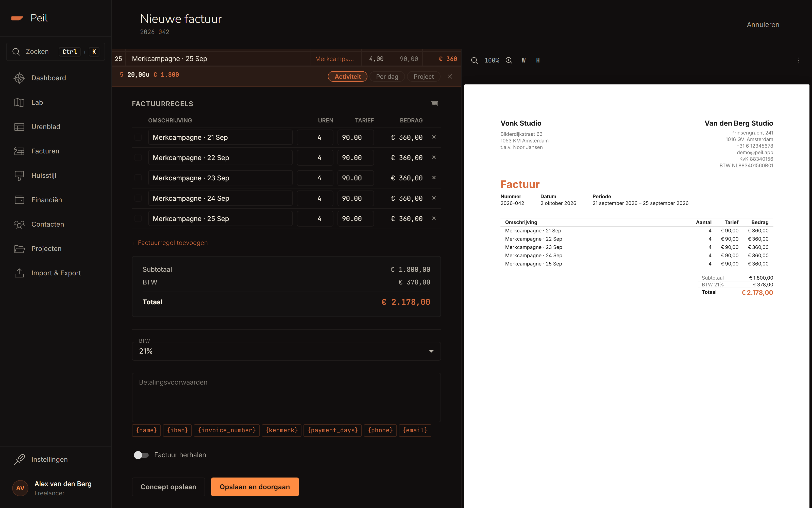Open Contacten list
Image resolution: width=812 pixels, height=508 pixels.
(56, 224)
